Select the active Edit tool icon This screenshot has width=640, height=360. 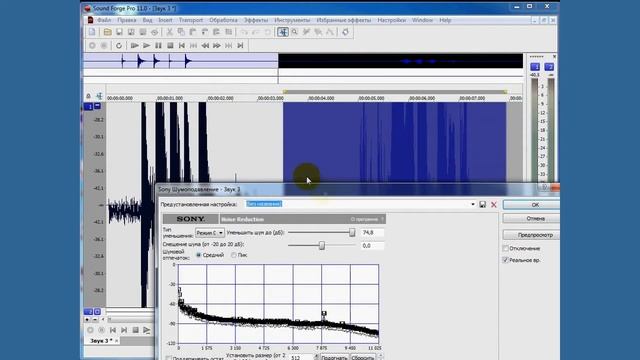pos(282,32)
